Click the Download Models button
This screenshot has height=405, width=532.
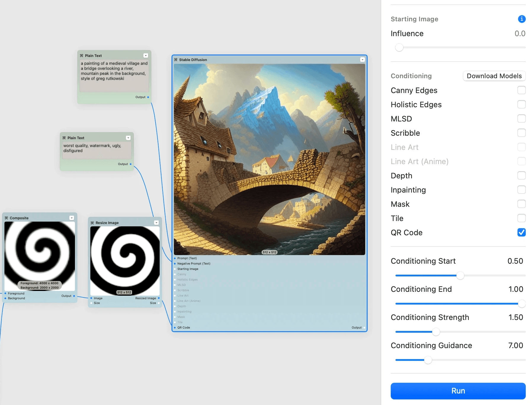click(494, 76)
